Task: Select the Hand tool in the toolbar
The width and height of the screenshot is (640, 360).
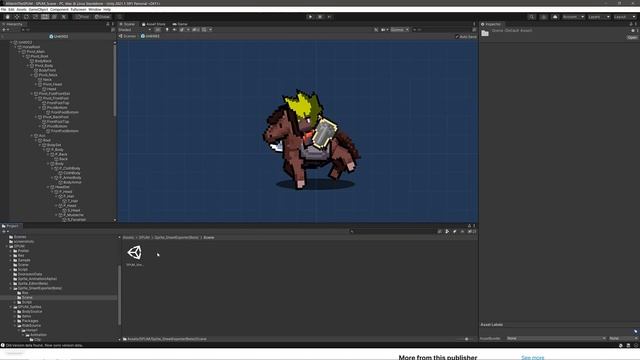Action: coord(7,17)
